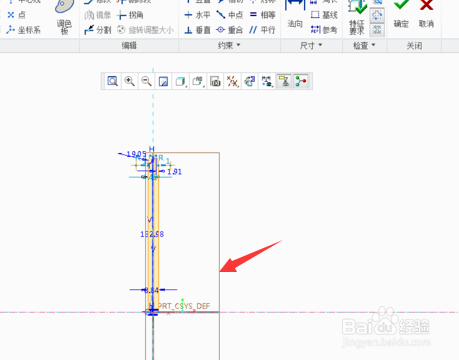This screenshot has width=459, height=360.
Task: Click the Repaint screen icon
Action: click(163, 81)
